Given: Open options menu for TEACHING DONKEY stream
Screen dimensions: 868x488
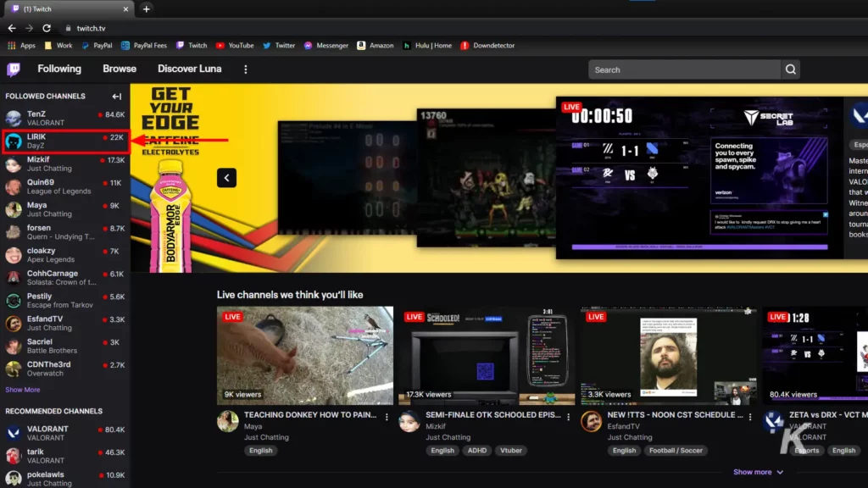Looking at the screenshot, I should click(387, 417).
